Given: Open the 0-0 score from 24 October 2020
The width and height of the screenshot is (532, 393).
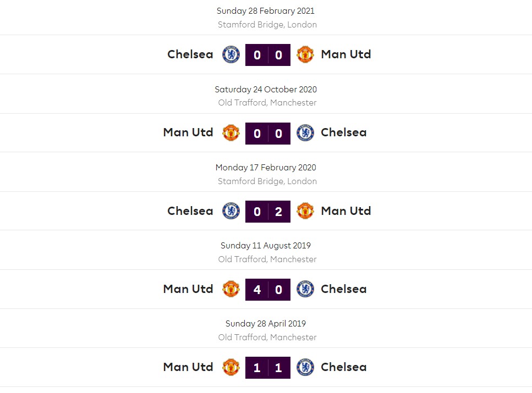Looking at the screenshot, I should coord(268,132).
